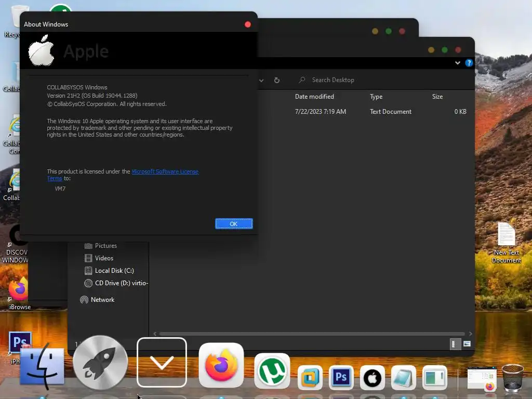Click the 0 KB size cell
Screen dimensions: 532x399
460,112
